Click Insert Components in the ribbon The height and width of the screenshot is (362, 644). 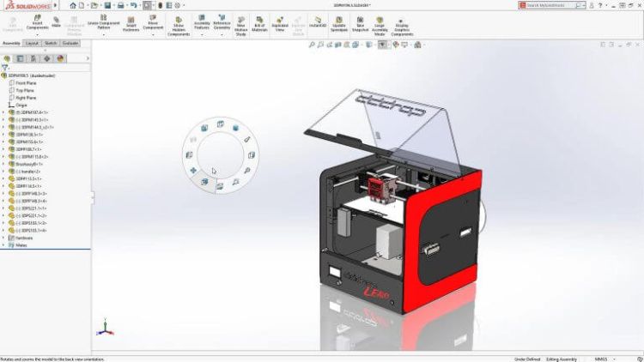click(38, 22)
